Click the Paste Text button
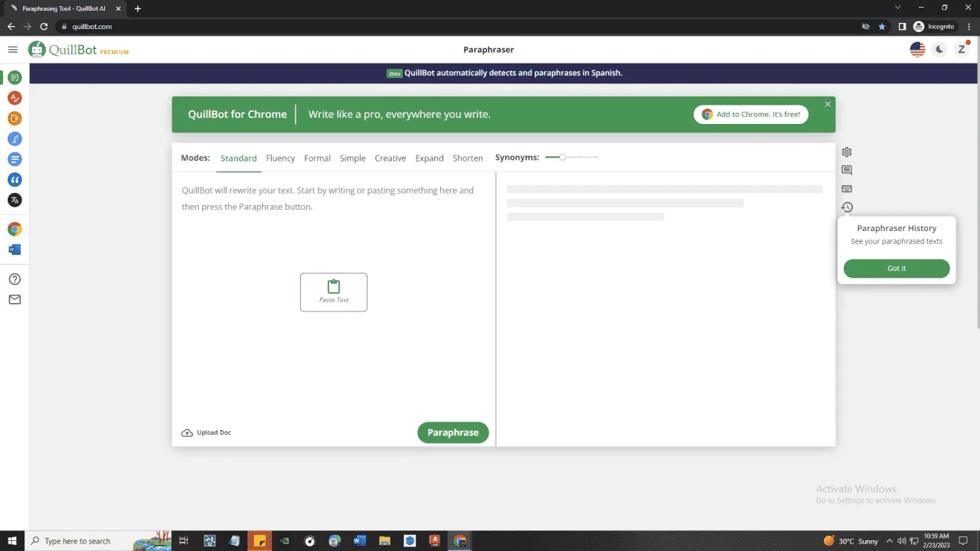Screen dimensions: 980x551 (x=334, y=292)
